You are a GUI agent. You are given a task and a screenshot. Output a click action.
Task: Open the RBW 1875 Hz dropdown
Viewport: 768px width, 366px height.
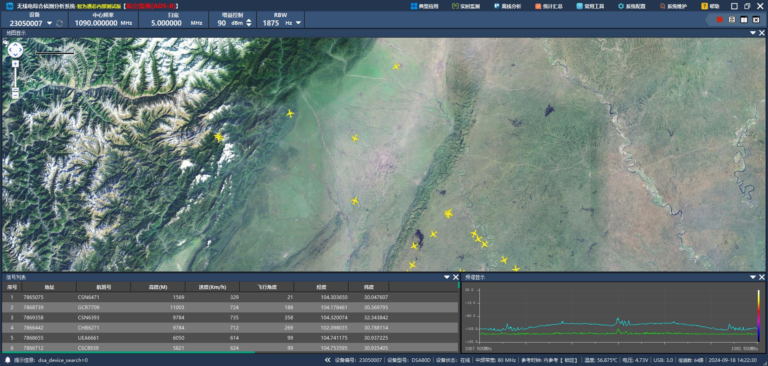click(x=298, y=23)
